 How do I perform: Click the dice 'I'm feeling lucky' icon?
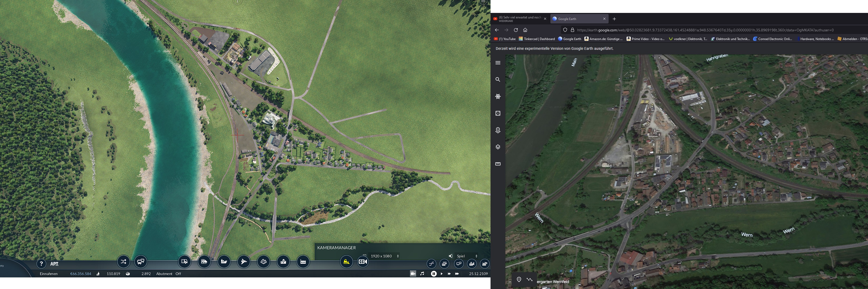coord(498,113)
